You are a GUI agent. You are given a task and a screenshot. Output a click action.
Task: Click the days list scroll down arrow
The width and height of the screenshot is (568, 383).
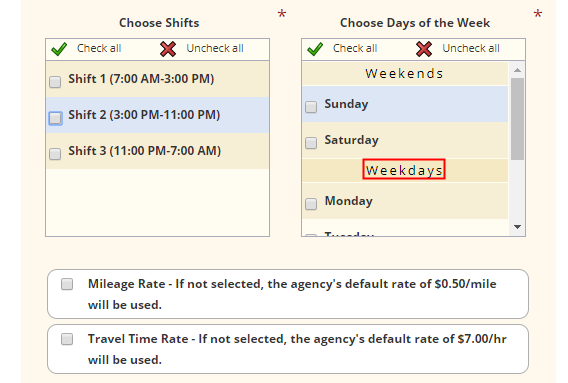[517, 227]
